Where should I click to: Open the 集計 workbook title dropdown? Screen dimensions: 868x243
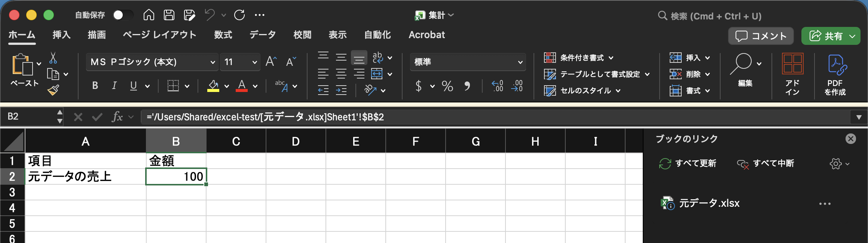click(434, 15)
